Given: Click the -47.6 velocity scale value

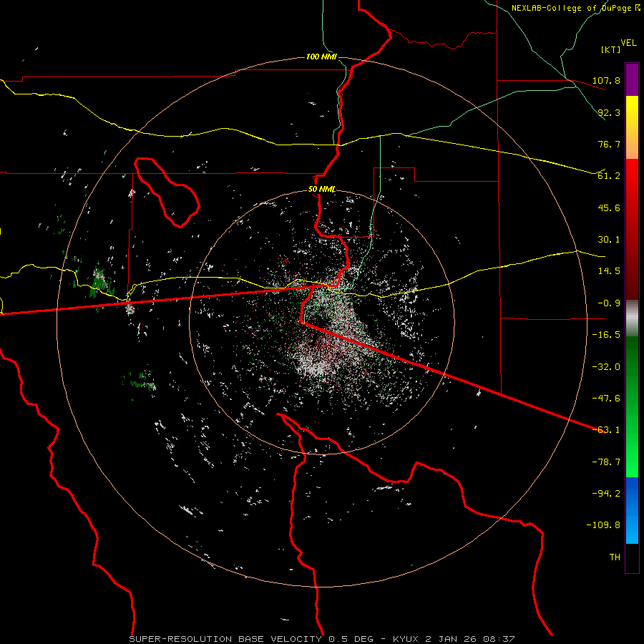Looking at the screenshot, I should [x=606, y=399].
